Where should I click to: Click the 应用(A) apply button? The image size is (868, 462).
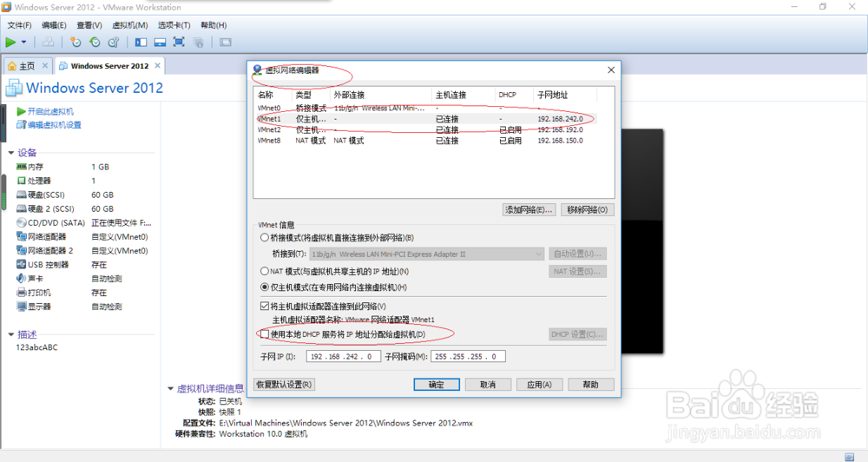pyautogui.click(x=539, y=385)
